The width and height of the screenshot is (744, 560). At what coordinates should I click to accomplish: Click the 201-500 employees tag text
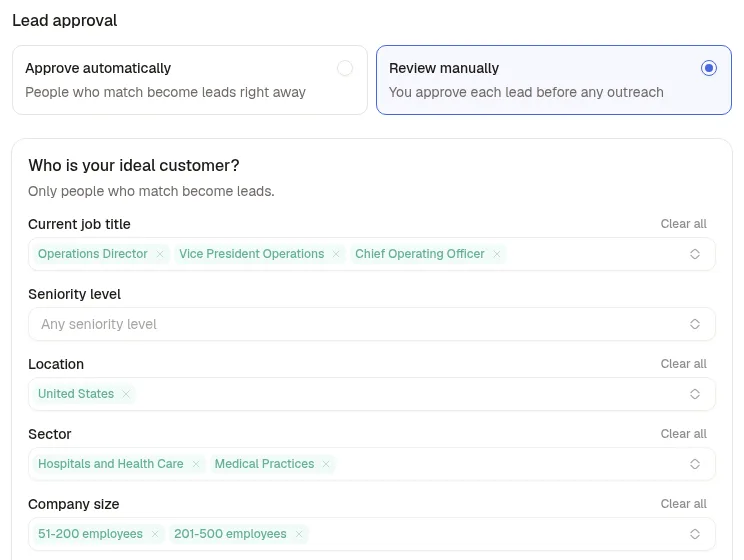[230, 534]
